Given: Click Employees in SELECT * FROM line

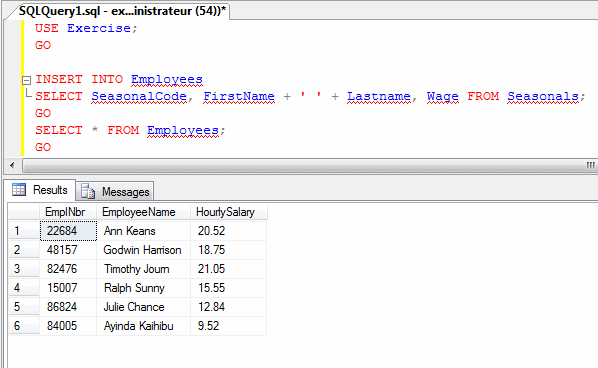Looking at the screenshot, I should tap(183, 130).
